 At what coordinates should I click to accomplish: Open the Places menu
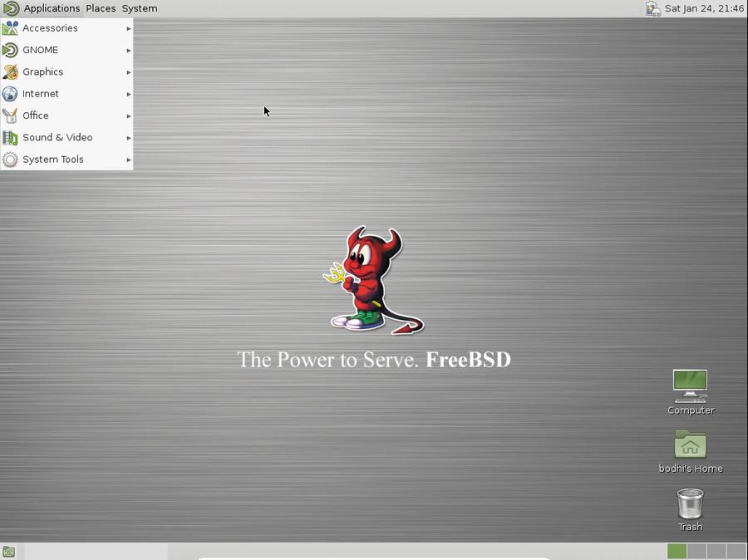pos(101,8)
